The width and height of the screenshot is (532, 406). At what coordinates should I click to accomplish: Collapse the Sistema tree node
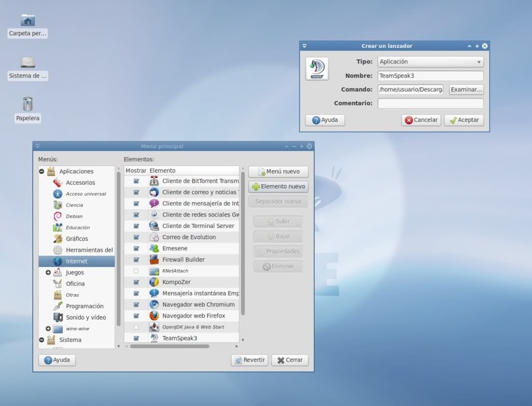(x=42, y=340)
